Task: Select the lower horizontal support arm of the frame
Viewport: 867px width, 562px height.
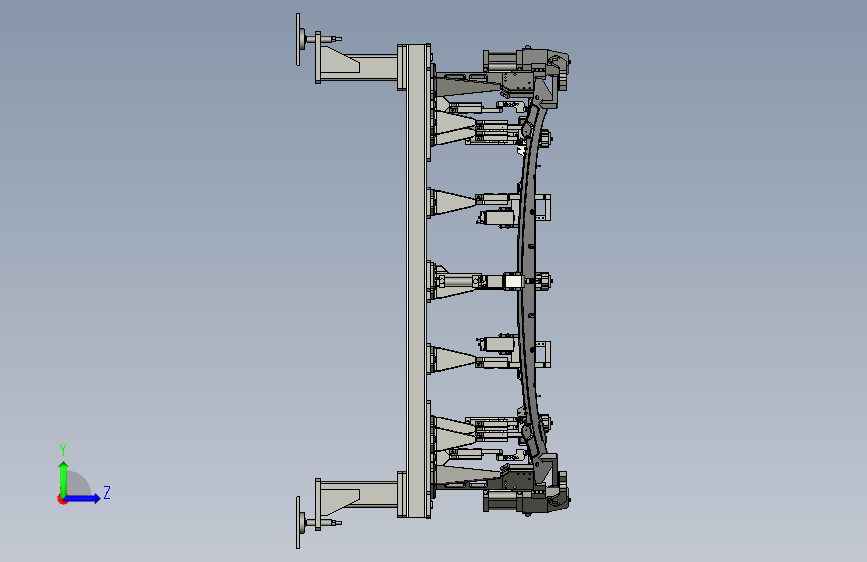Action: click(x=359, y=495)
